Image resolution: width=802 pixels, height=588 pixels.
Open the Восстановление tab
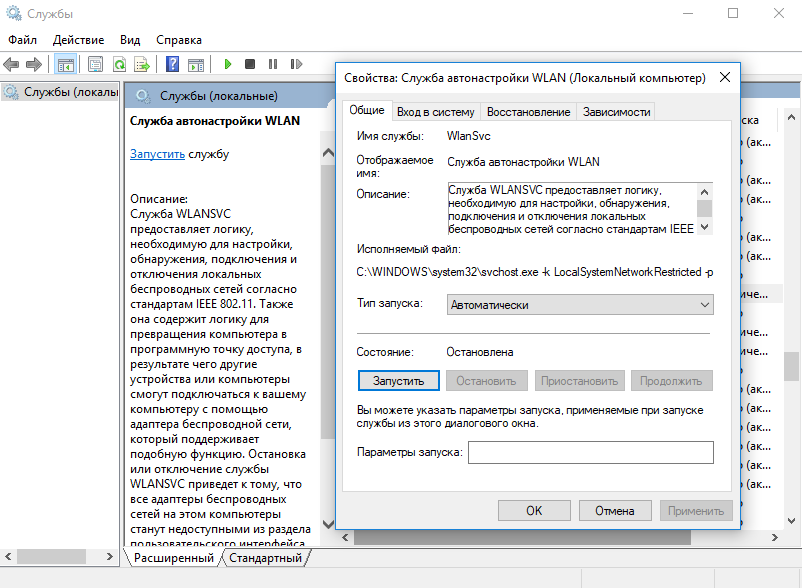(527, 112)
